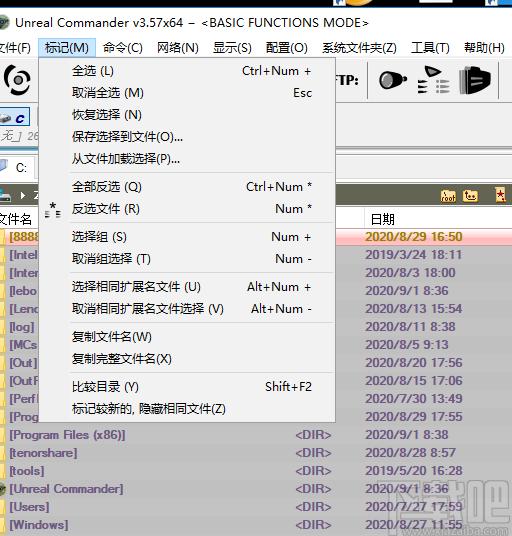Click the 文件名 column header
Image resolution: width=512 pixels, height=536 pixels.
click(x=16, y=219)
